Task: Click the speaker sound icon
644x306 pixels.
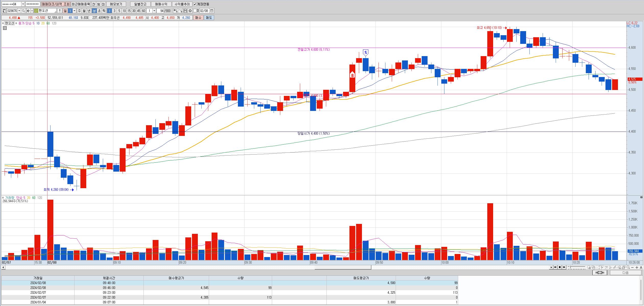Action: pyautogui.click(x=28, y=11)
